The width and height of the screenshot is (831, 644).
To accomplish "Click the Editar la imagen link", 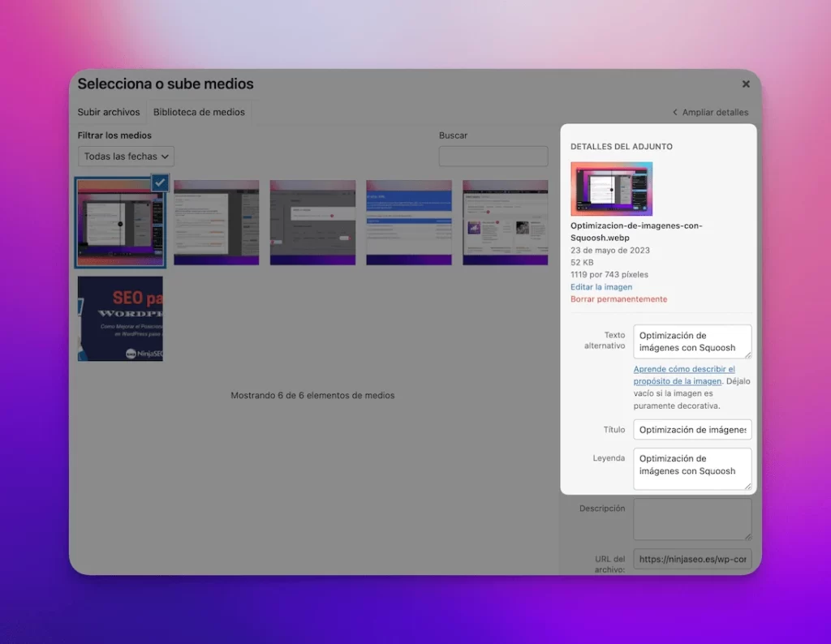I will (601, 287).
